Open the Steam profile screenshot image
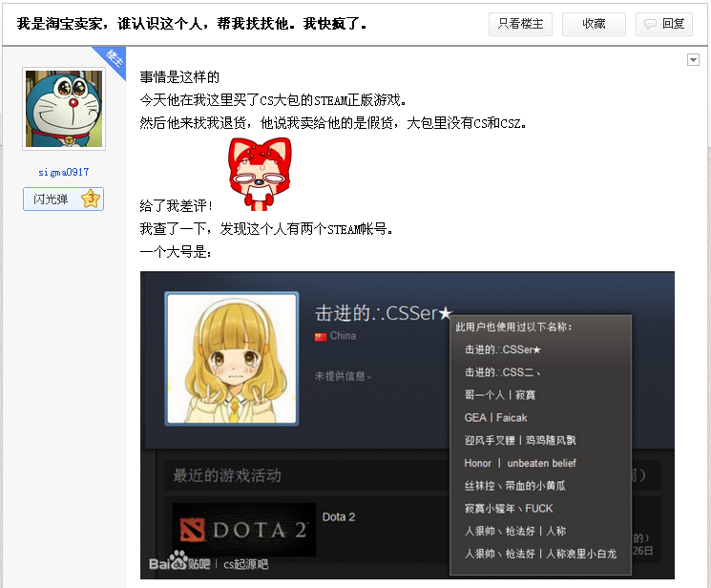 (x=408, y=425)
